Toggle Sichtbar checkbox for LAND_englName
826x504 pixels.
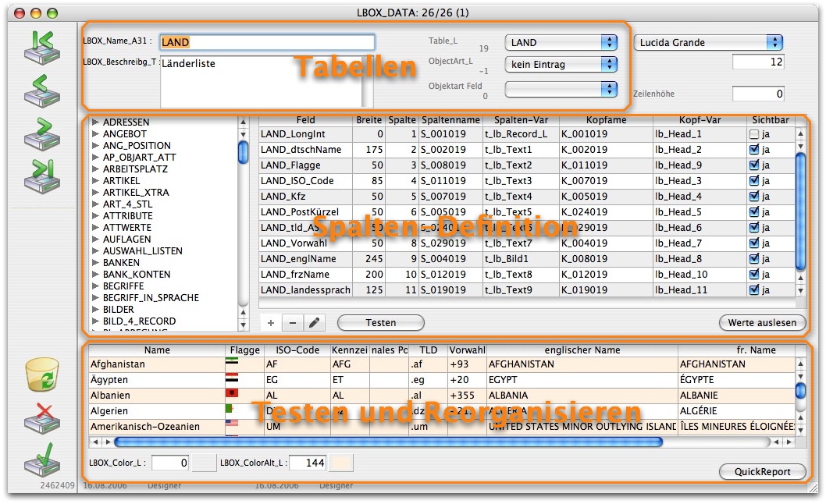[x=754, y=259]
